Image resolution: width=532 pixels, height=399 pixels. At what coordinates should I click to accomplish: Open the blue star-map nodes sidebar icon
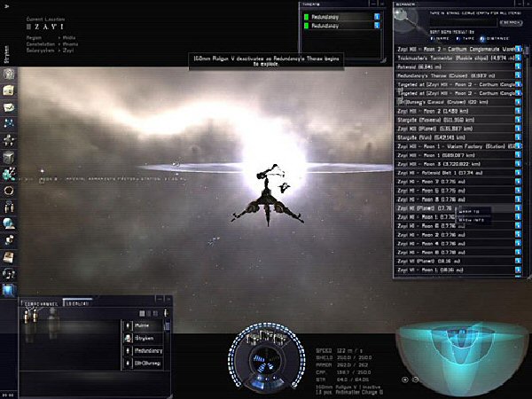9,123
